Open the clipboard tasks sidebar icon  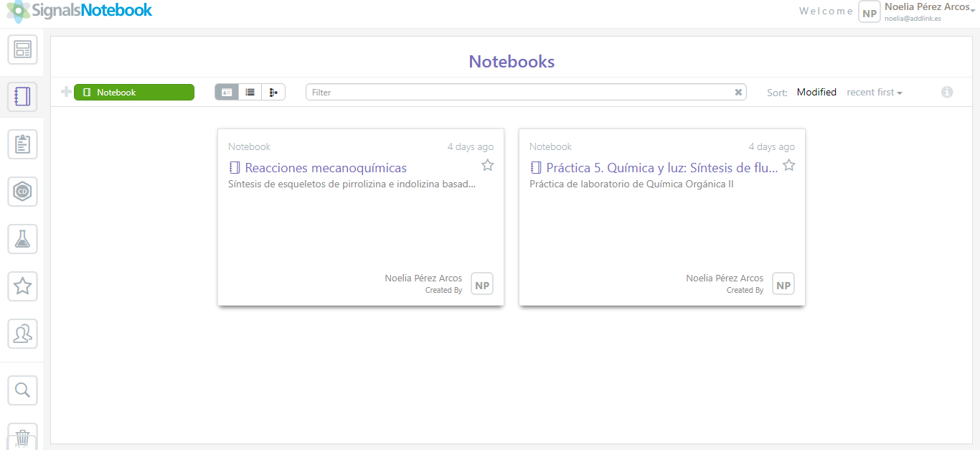point(22,144)
